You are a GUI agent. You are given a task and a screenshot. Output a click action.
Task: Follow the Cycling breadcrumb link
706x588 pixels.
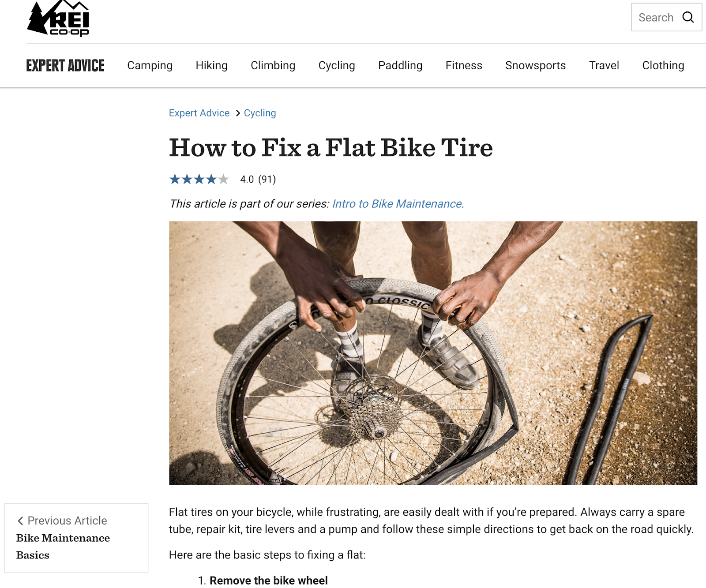tap(260, 113)
